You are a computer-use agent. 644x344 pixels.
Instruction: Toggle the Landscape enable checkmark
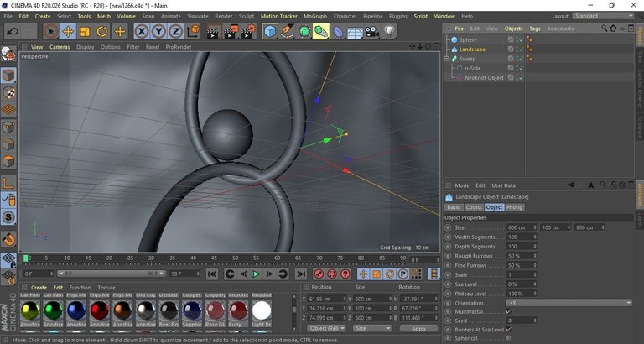click(520, 50)
